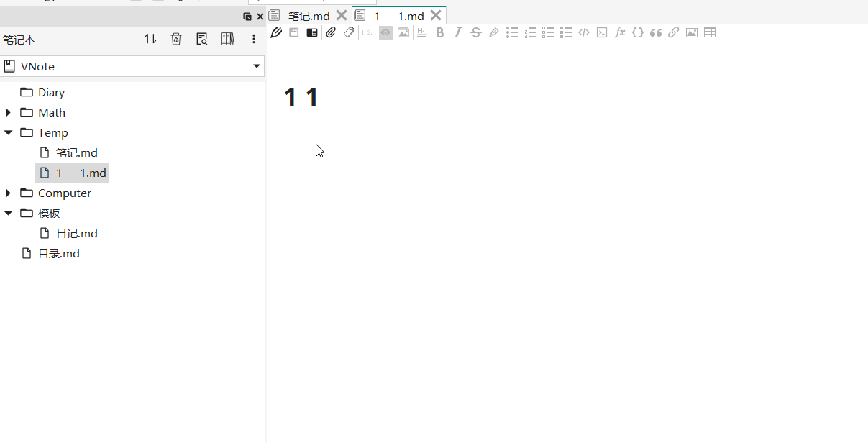868x443 pixels.
Task: Collapse the 模板 folder
Action: [x=8, y=213]
